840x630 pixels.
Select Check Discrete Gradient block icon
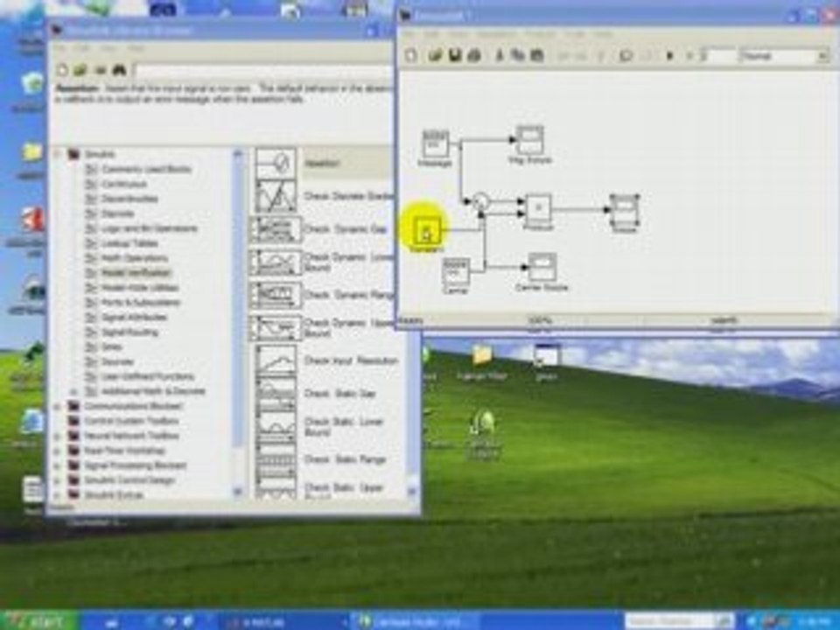(x=276, y=196)
